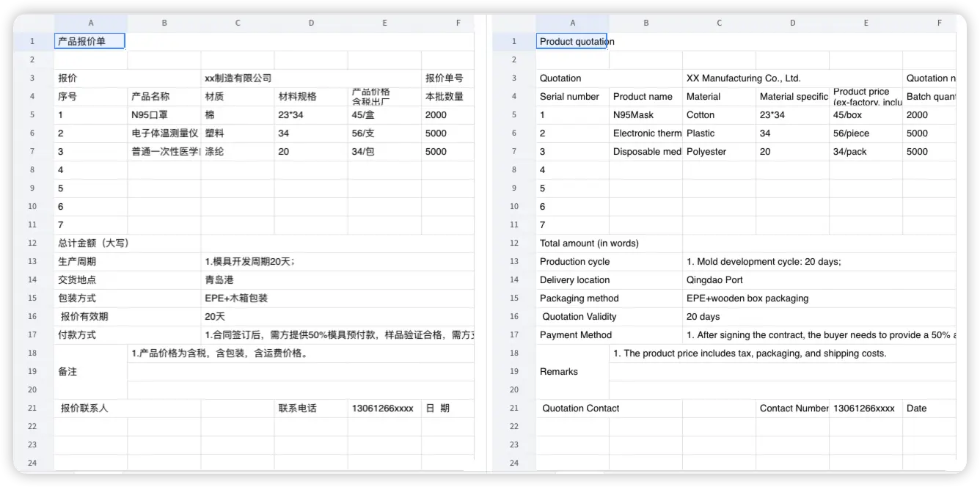Select the 'Polyester' cell
Viewport: 980px width, 487px height.
point(719,151)
